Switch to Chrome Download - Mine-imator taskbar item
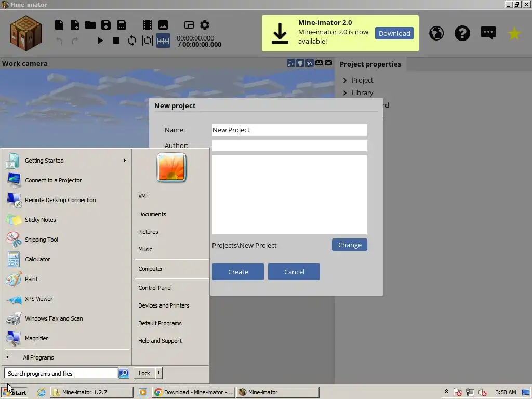The width and height of the screenshot is (532, 399). coord(193,392)
